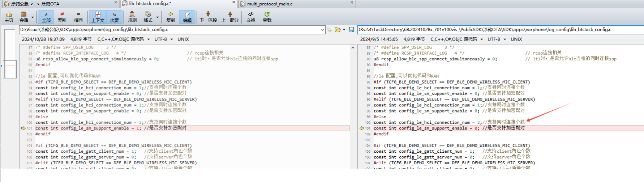Click the left pane browse folder icon
Image resolution: width=644 pixels, height=182 pixels.
pyautogui.click(x=338, y=30)
